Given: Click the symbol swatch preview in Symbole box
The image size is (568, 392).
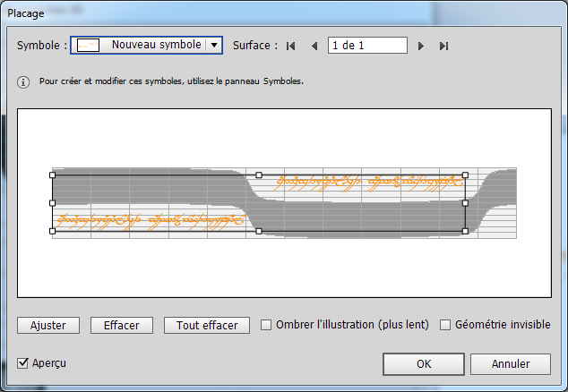Looking at the screenshot, I should pos(88,45).
